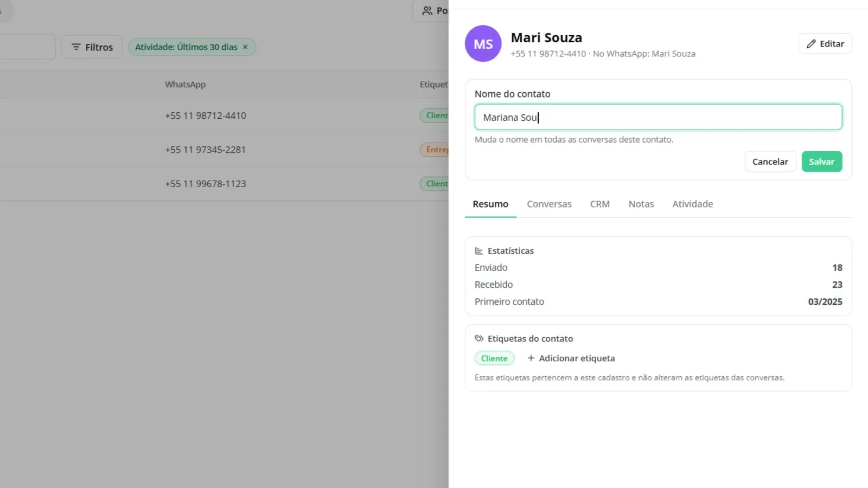
Task: Go to the Resumo tab
Action: [490, 204]
